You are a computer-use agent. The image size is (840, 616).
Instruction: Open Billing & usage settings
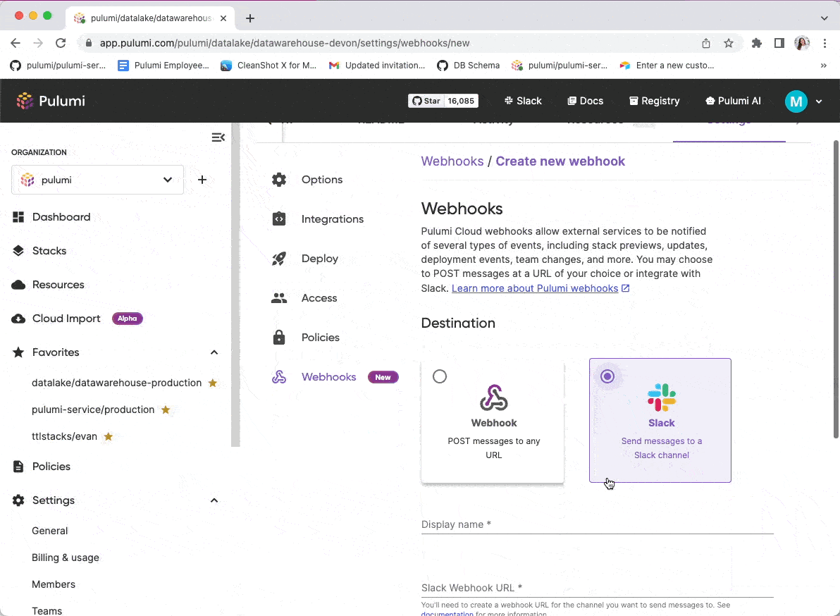click(66, 558)
